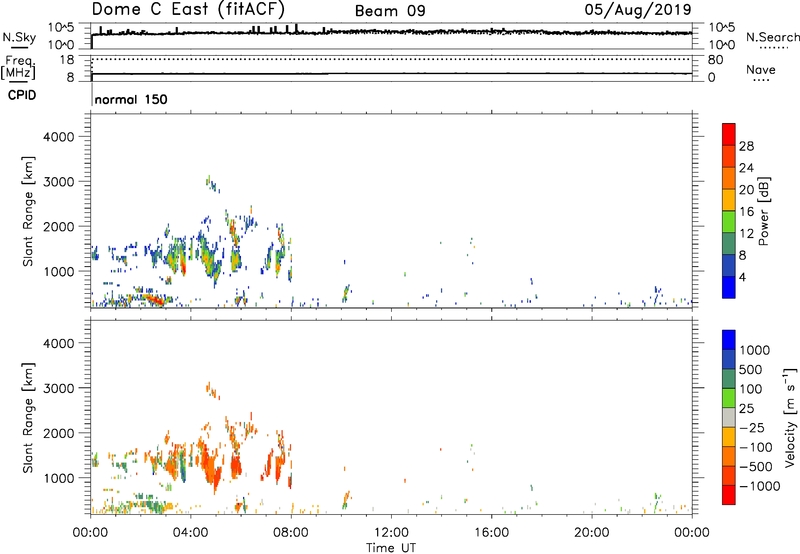
Task: Click the 'Velocity [m s-1]' colorbar title
Action: (x=790, y=417)
